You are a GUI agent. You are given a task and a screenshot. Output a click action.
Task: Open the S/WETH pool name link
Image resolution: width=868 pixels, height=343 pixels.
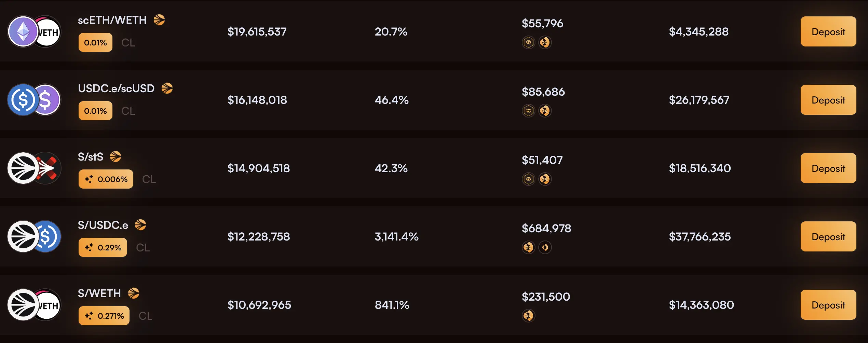tap(99, 293)
